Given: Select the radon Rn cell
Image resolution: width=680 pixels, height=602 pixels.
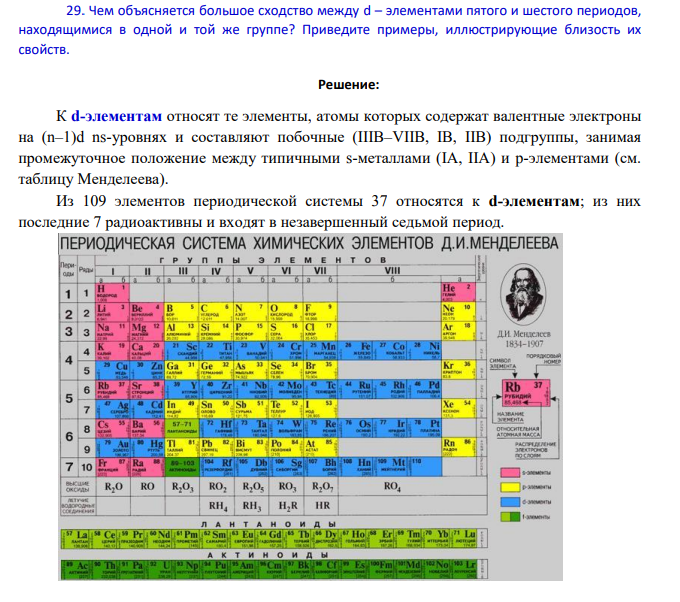Looking at the screenshot, I should 458,447.
